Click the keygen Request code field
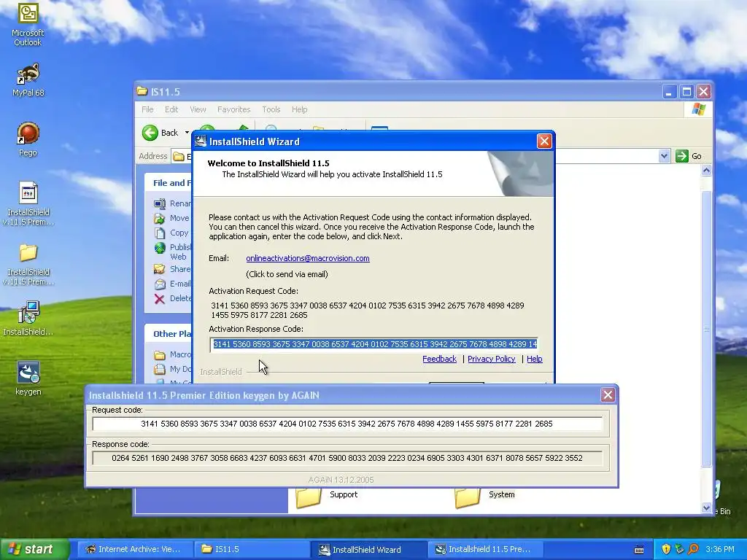Screen dimensions: 747x560 [347, 424]
